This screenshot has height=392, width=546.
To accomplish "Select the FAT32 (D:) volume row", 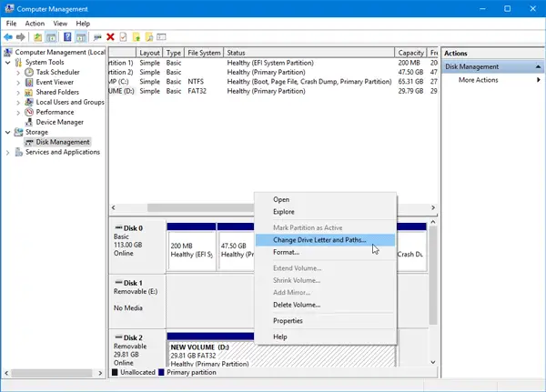I will (x=273, y=91).
